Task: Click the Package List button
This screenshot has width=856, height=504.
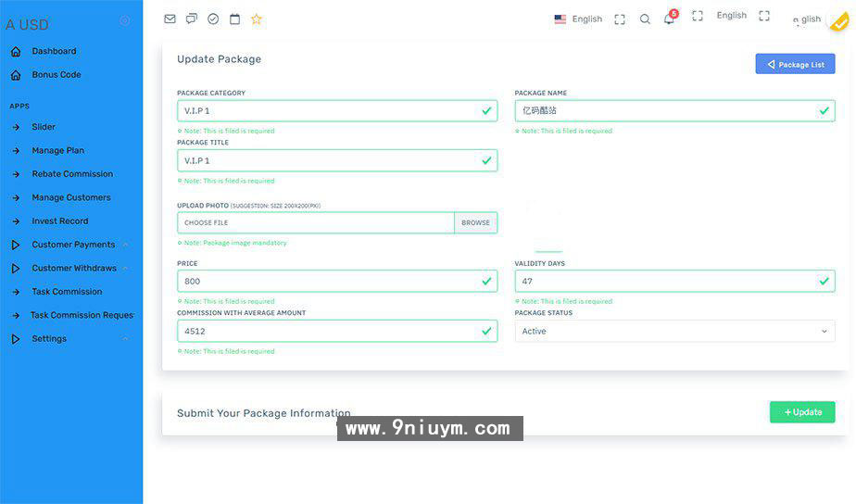Action: [795, 65]
